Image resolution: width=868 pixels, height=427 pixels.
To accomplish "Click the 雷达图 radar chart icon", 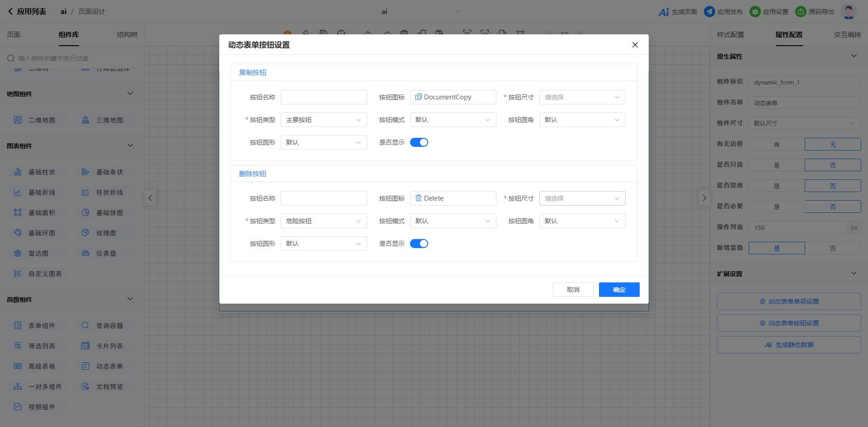I will (18, 253).
